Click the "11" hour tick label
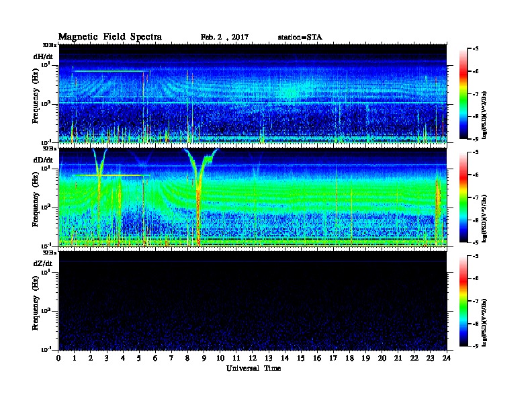The image size is (532, 411). (x=236, y=359)
